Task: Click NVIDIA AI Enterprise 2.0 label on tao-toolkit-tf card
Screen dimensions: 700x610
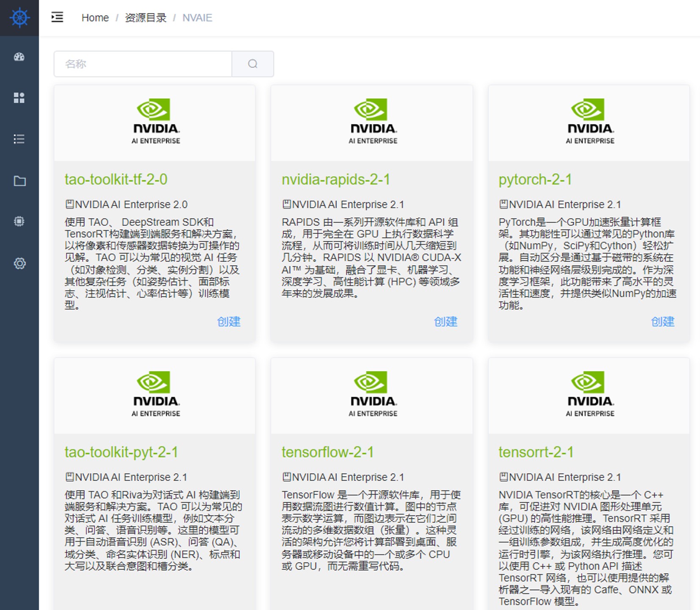Action: click(x=126, y=204)
